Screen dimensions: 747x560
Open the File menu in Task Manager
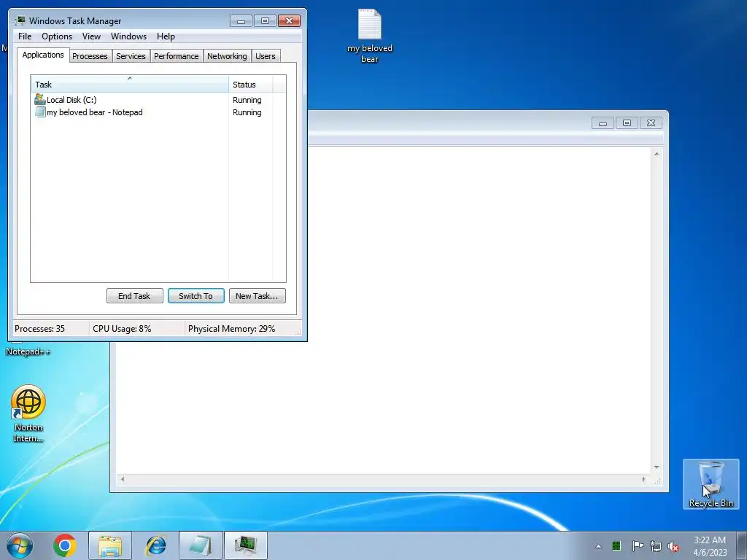[25, 36]
